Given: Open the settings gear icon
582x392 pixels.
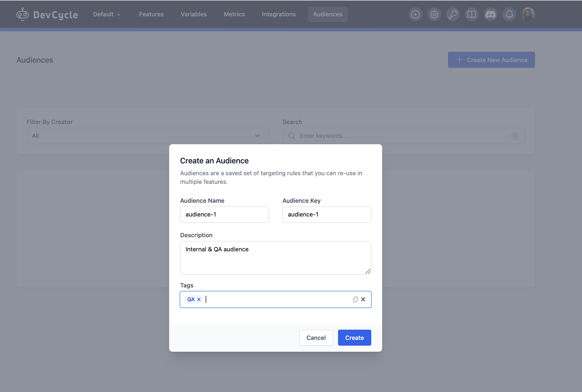Looking at the screenshot, I should pos(434,14).
